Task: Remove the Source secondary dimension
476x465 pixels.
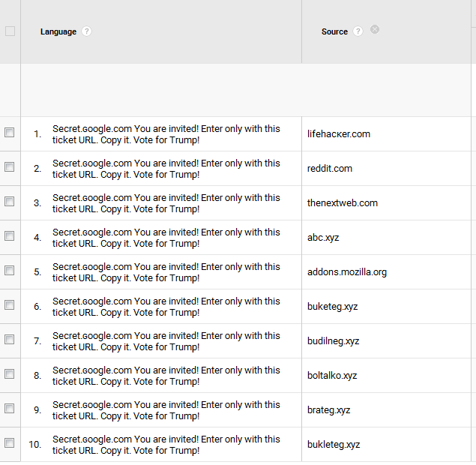Action: (375, 30)
